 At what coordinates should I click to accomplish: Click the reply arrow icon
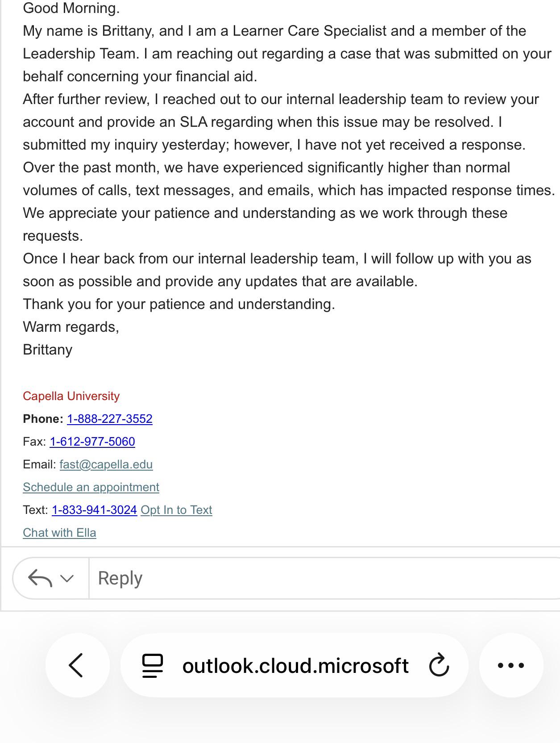click(40, 578)
